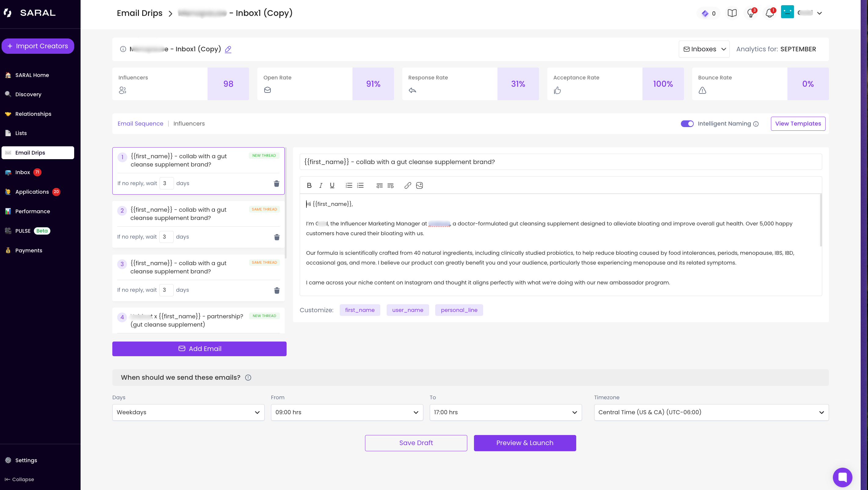Click the Preview & Launch button
This screenshot has height=490, width=868.
(525, 443)
